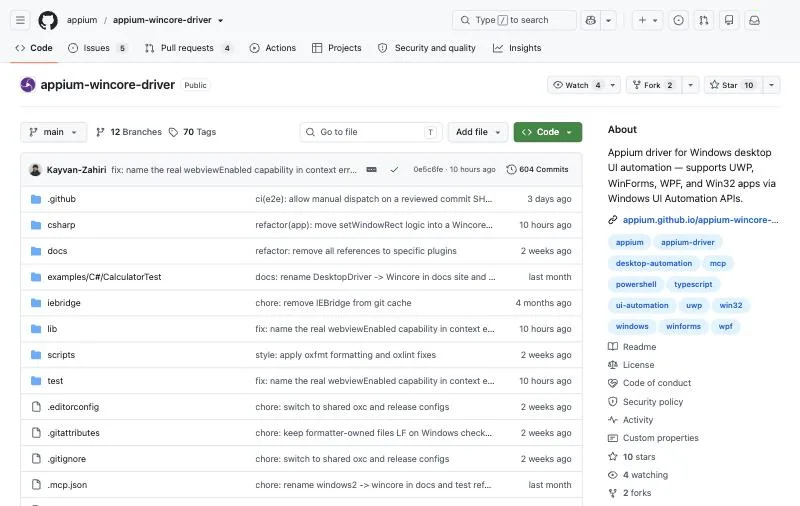The height and width of the screenshot is (506, 800).
Task: Click the typescript topic tag
Action: [x=693, y=284]
